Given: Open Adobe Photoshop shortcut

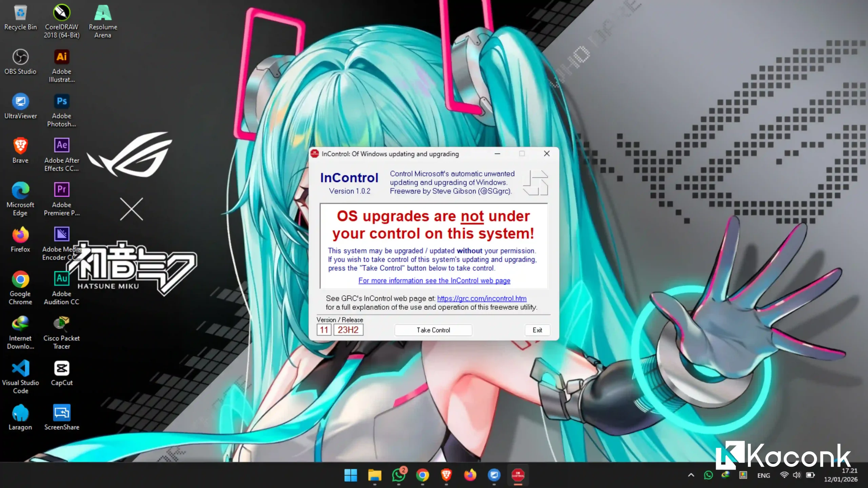Looking at the screenshot, I should (x=61, y=102).
